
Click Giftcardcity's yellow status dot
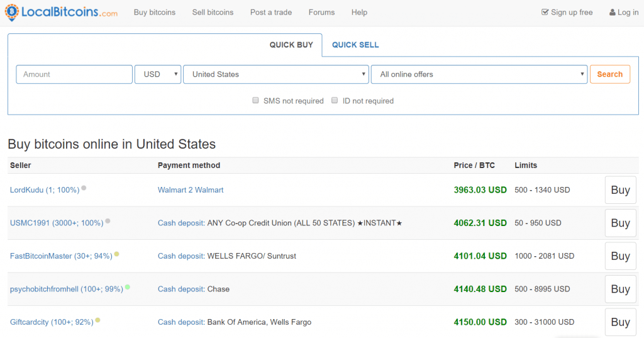tap(97, 320)
